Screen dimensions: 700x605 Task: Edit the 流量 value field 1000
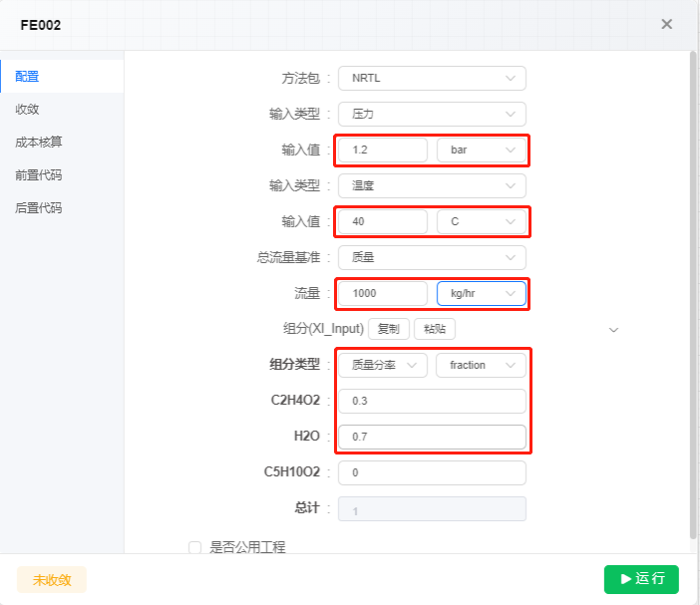coord(383,294)
